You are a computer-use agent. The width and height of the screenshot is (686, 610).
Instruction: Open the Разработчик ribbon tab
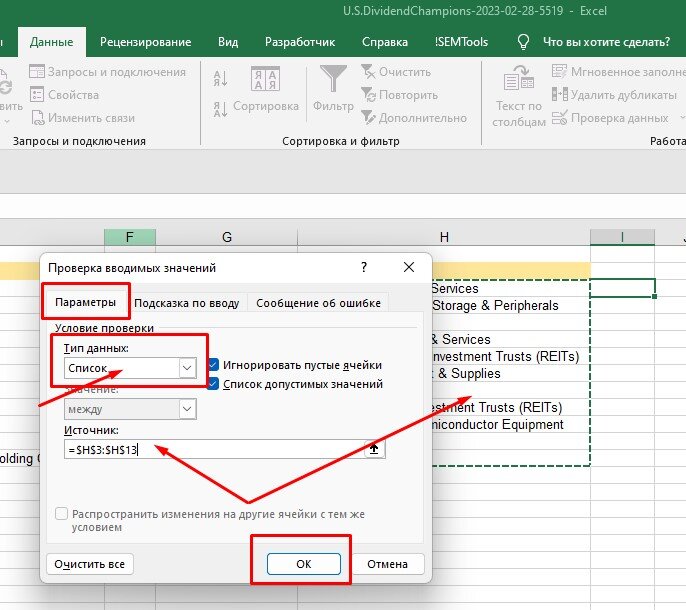click(x=300, y=42)
